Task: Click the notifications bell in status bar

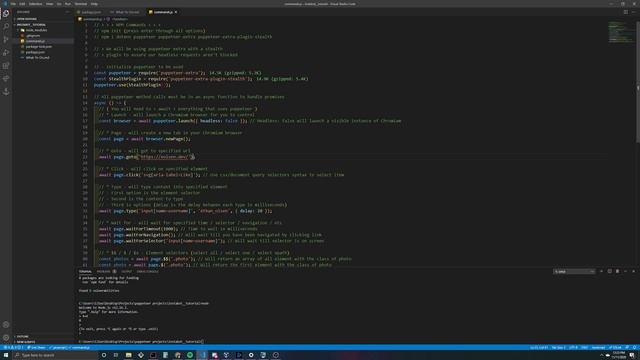Action: 635,348
